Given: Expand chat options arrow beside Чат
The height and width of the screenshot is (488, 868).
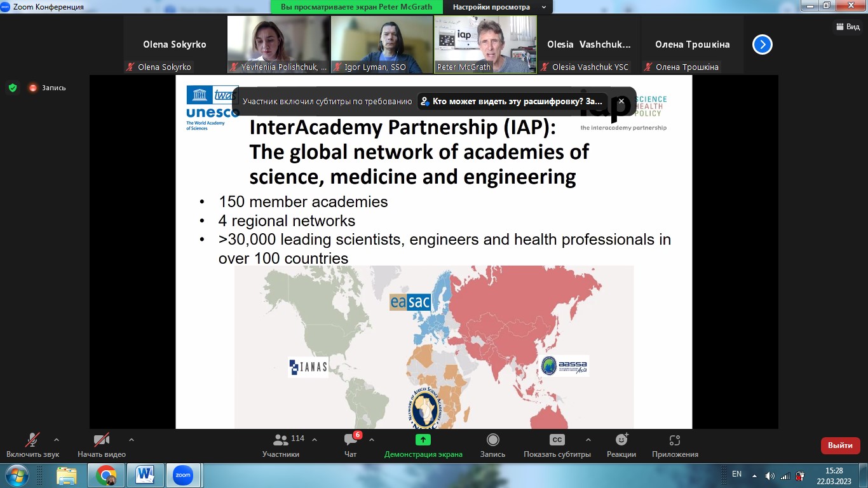Looking at the screenshot, I should click(x=372, y=440).
